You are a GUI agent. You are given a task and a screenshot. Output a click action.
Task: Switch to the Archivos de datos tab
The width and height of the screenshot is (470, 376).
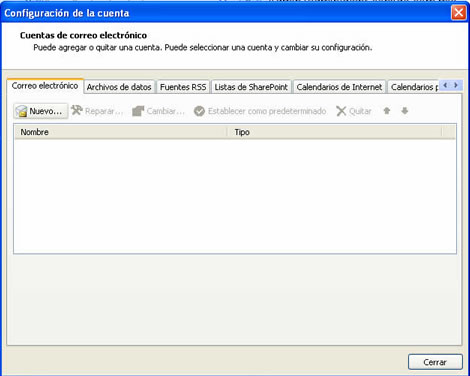(119, 87)
